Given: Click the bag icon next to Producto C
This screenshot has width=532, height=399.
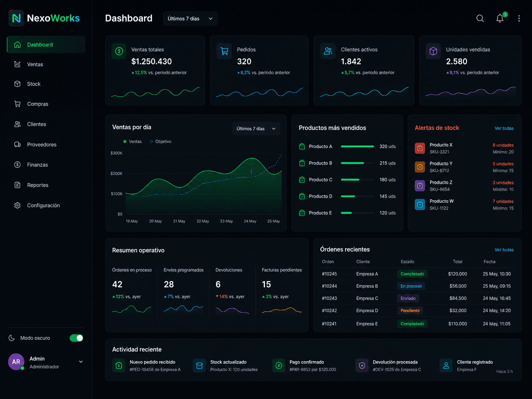Looking at the screenshot, I should [x=302, y=180].
